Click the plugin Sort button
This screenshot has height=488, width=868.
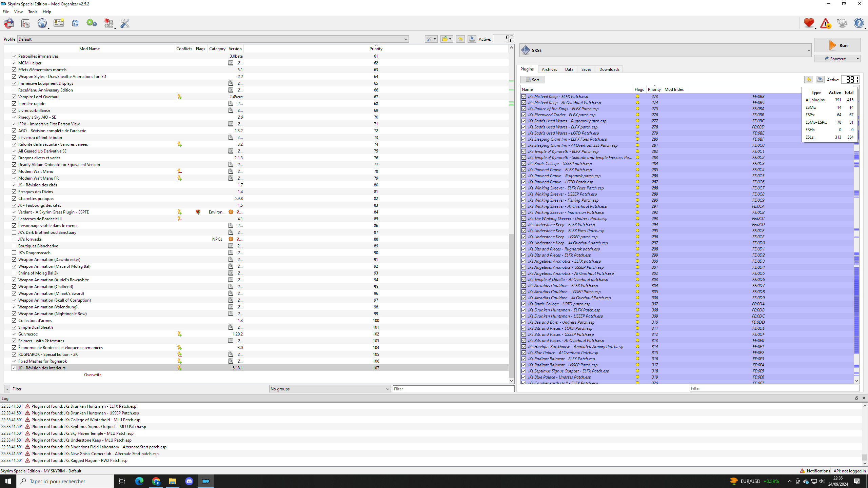point(533,80)
